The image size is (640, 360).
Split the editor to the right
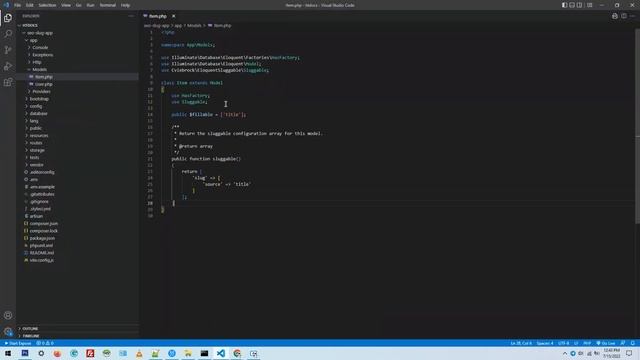click(624, 16)
